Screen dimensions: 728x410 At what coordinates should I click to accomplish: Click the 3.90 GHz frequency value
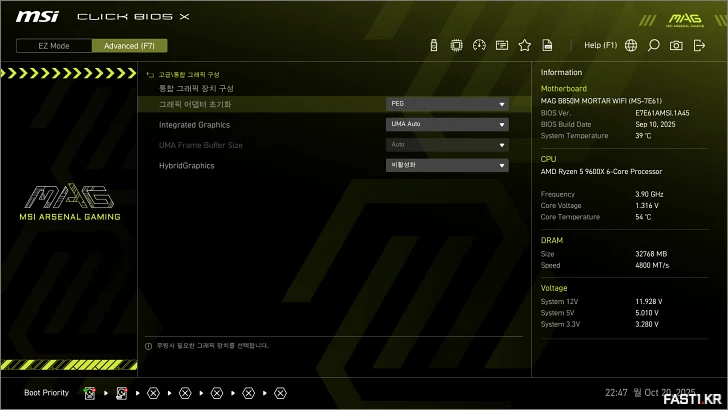649,195
